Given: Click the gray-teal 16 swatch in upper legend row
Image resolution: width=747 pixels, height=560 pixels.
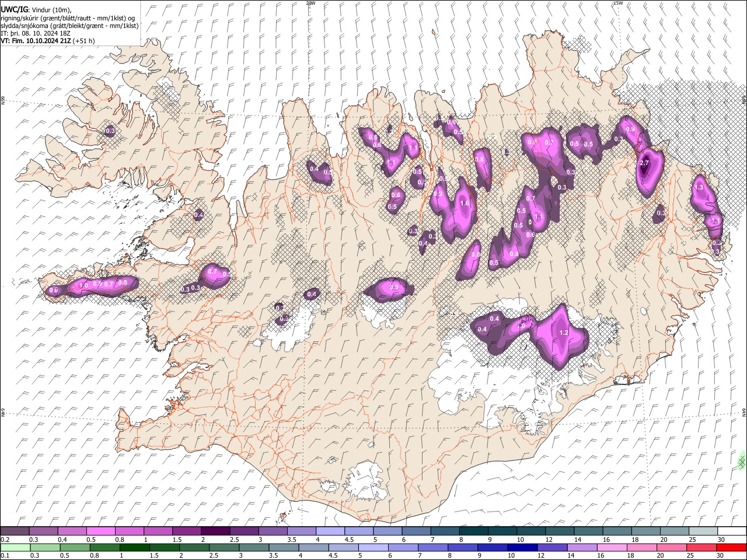Looking at the screenshot, I should pos(617,531).
